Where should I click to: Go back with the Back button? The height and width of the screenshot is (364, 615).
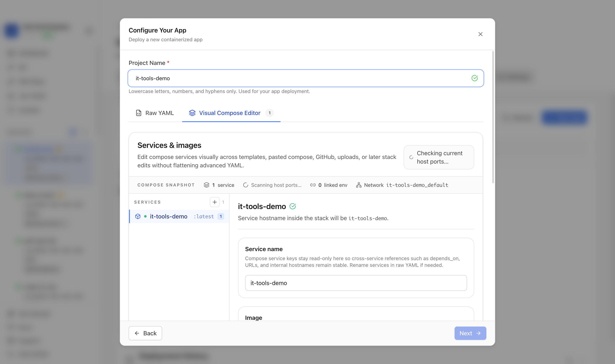pos(145,333)
